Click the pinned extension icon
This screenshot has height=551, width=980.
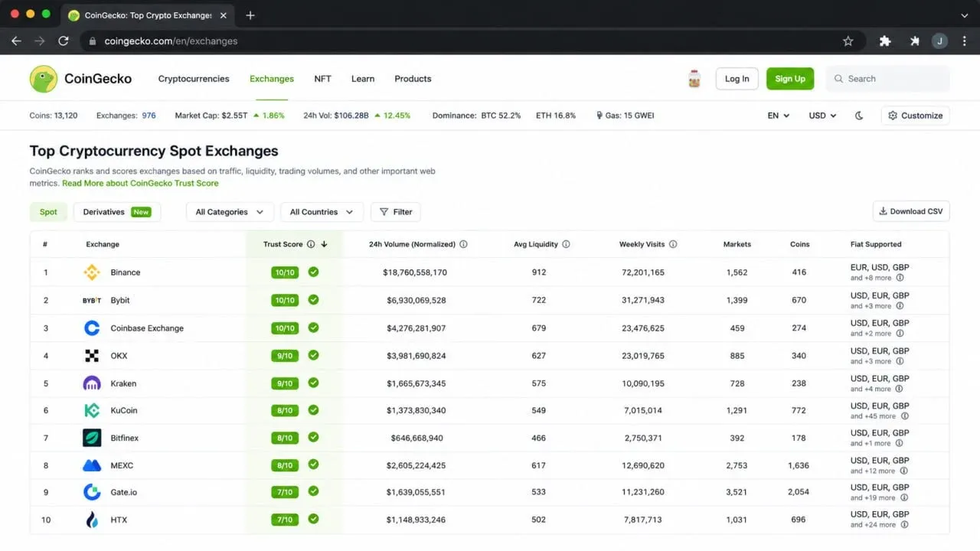click(x=914, y=41)
